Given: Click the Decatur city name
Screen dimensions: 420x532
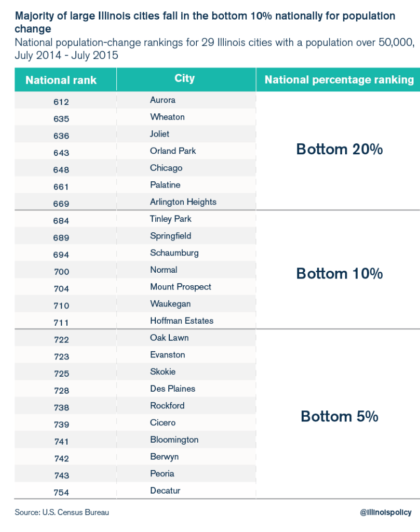Looking at the screenshot, I should click(165, 490).
